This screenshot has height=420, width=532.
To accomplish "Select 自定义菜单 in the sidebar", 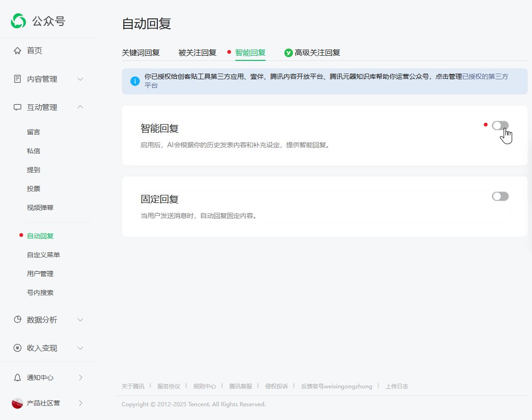I will (43, 255).
